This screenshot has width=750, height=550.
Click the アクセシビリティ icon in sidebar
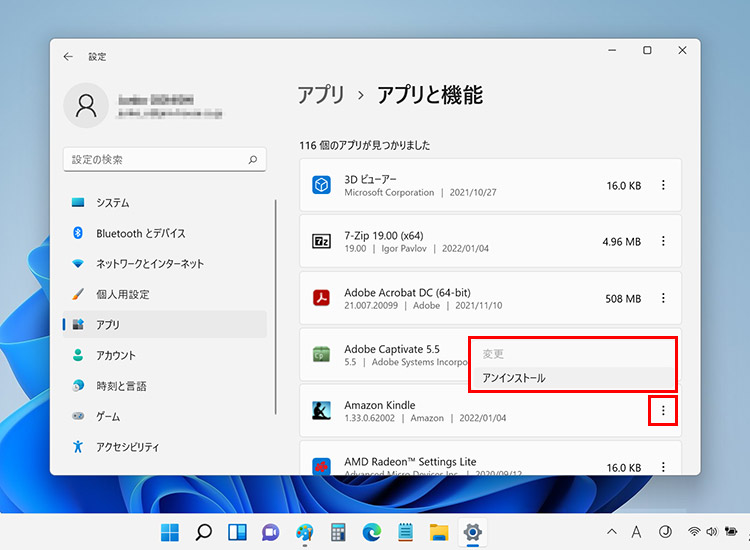click(78, 447)
